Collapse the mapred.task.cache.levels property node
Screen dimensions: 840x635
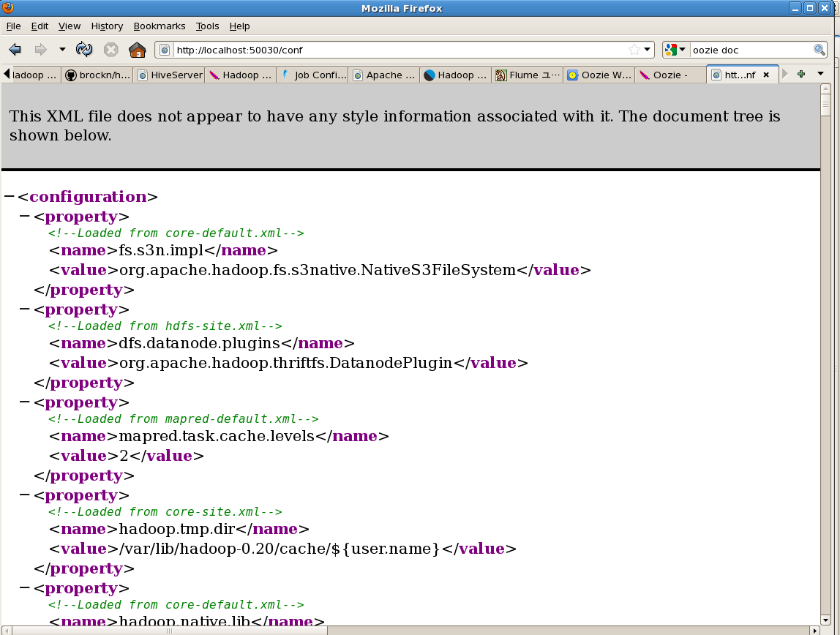pos(25,402)
